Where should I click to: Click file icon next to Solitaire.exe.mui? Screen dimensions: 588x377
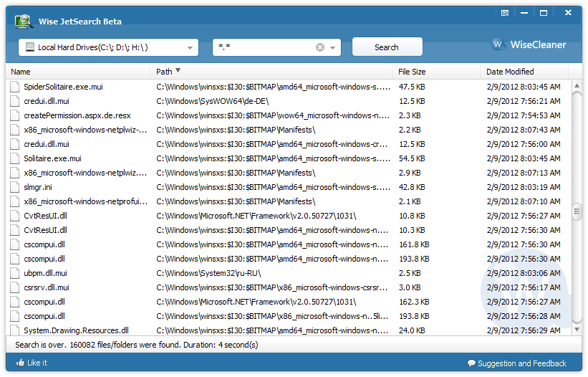tap(14, 158)
